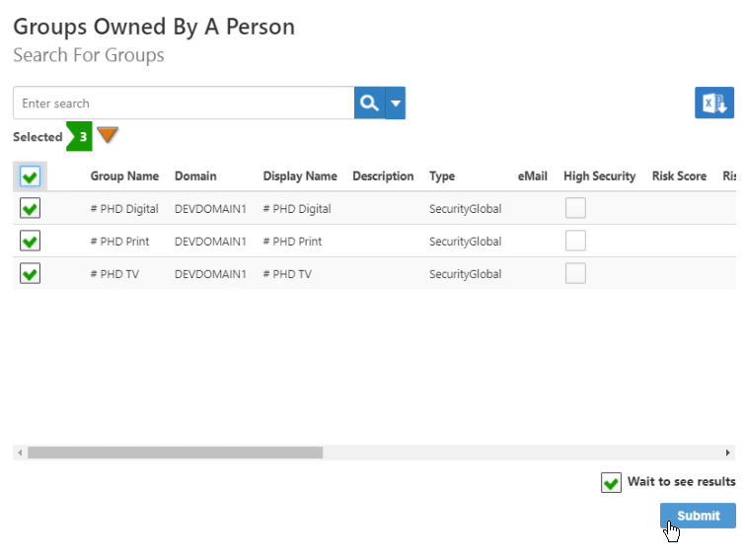This screenshot has width=745, height=560.
Task: Click into the Enter search field
Action: coord(184,104)
